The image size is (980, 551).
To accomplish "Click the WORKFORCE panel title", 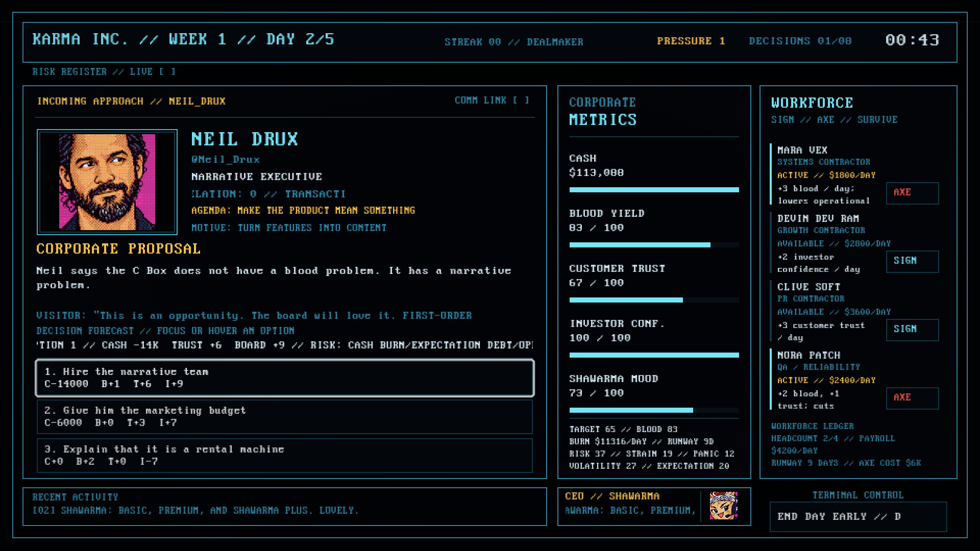I will (812, 103).
